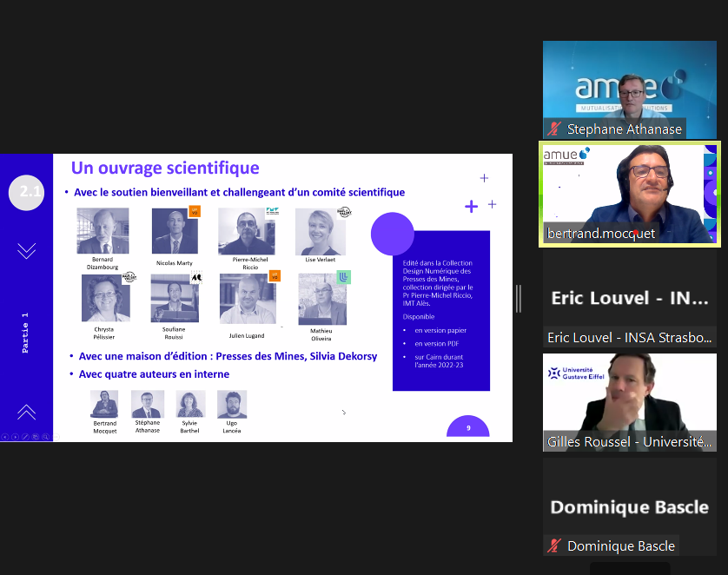Click the green logo on Mathieu Oliveira's photo

pyautogui.click(x=343, y=277)
